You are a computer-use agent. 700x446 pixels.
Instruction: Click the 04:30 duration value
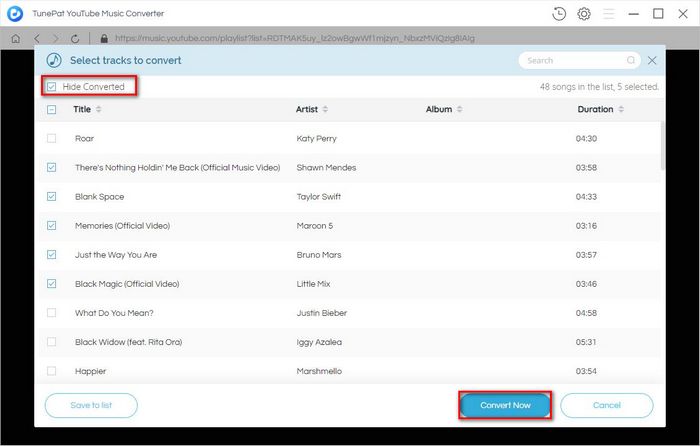(x=586, y=138)
